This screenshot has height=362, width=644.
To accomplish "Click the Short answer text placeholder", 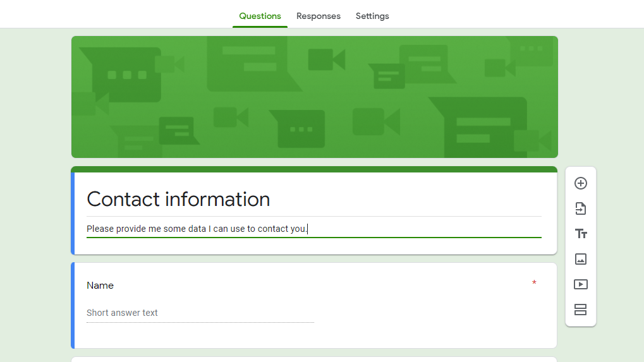I will coord(122,313).
